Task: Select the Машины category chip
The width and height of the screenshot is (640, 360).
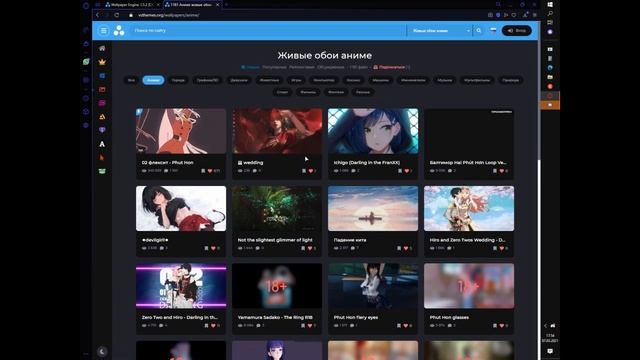Action: (380, 80)
